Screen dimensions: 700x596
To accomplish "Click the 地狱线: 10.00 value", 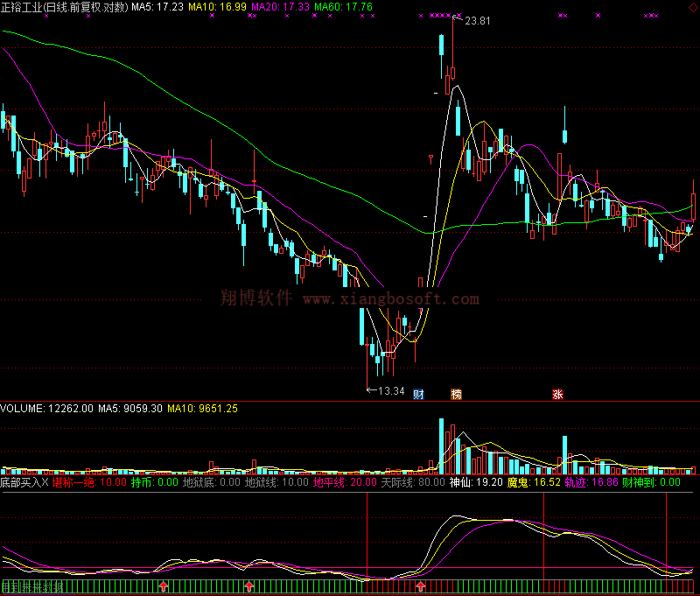I will pos(276,482).
